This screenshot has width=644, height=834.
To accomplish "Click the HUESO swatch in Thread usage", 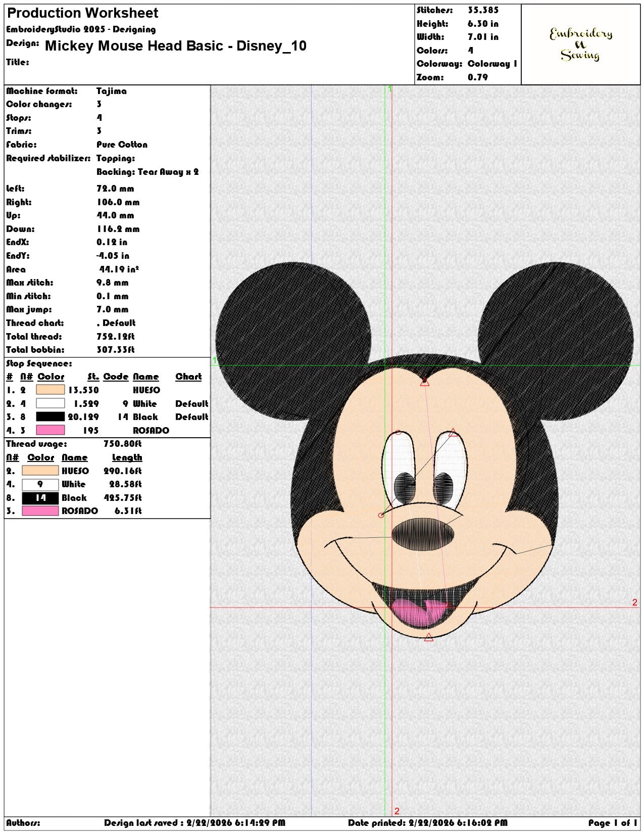I will pos(40,471).
